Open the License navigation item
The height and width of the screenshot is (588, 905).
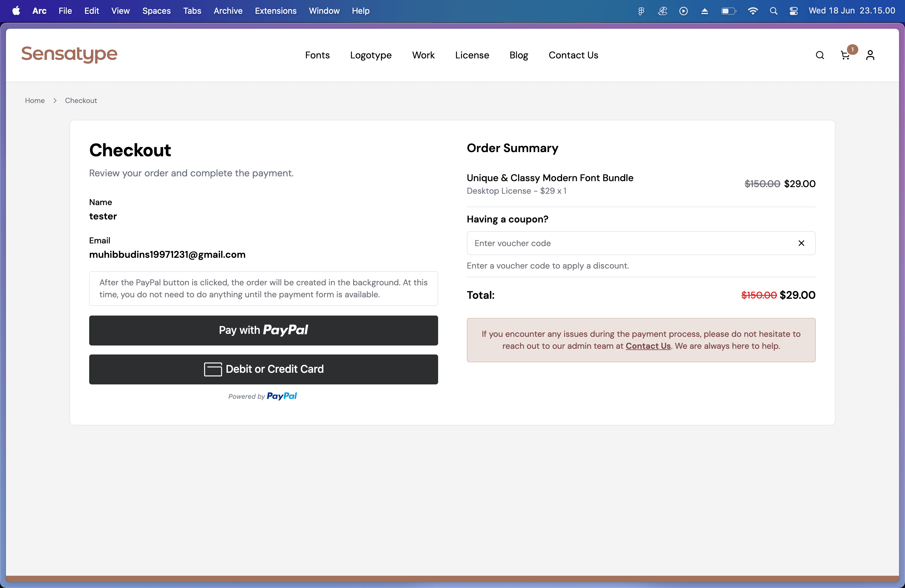pyautogui.click(x=472, y=55)
